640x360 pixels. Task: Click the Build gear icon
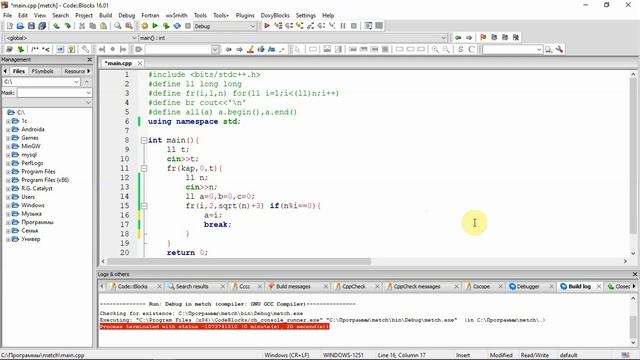(144, 26)
